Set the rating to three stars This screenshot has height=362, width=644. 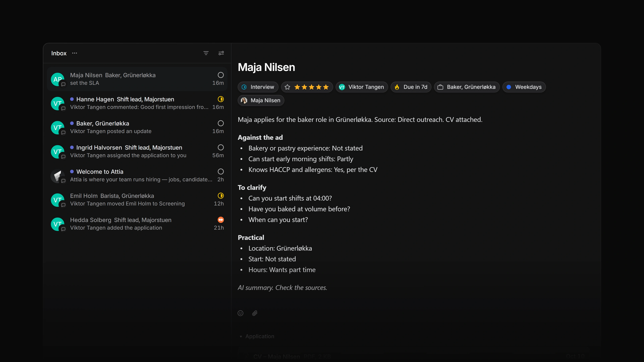pyautogui.click(x=311, y=87)
